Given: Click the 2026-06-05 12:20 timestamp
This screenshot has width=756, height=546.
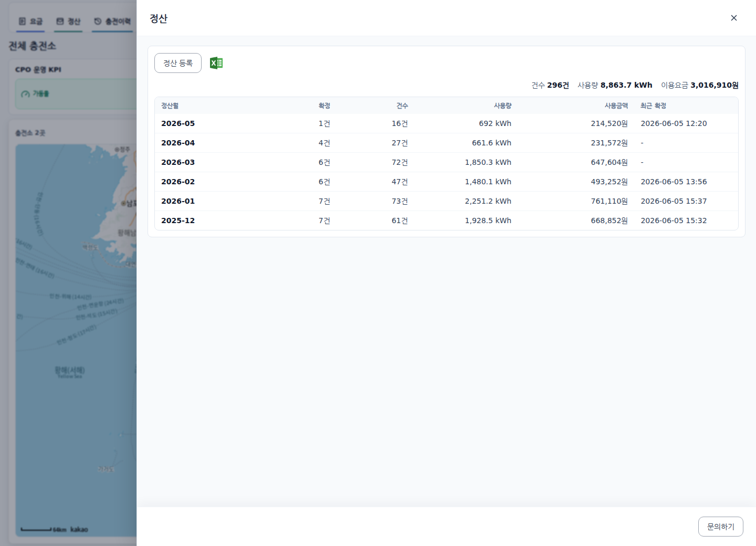Looking at the screenshot, I should click(x=674, y=123).
